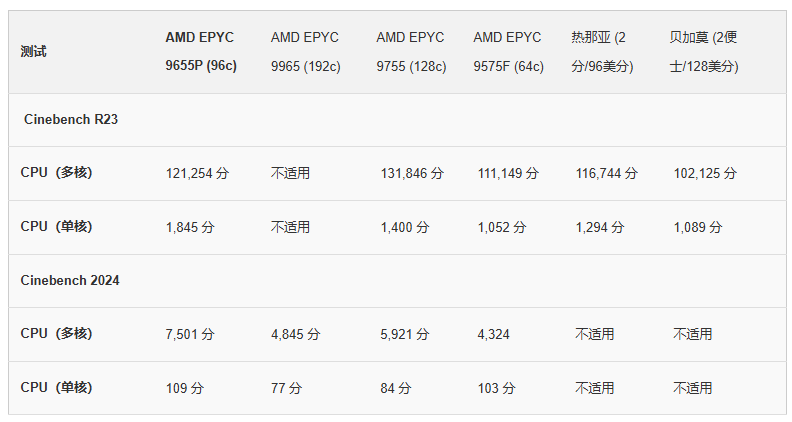
Task: Select the 111,149 分 cell
Action: pyautogui.click(x=507, y=174)
